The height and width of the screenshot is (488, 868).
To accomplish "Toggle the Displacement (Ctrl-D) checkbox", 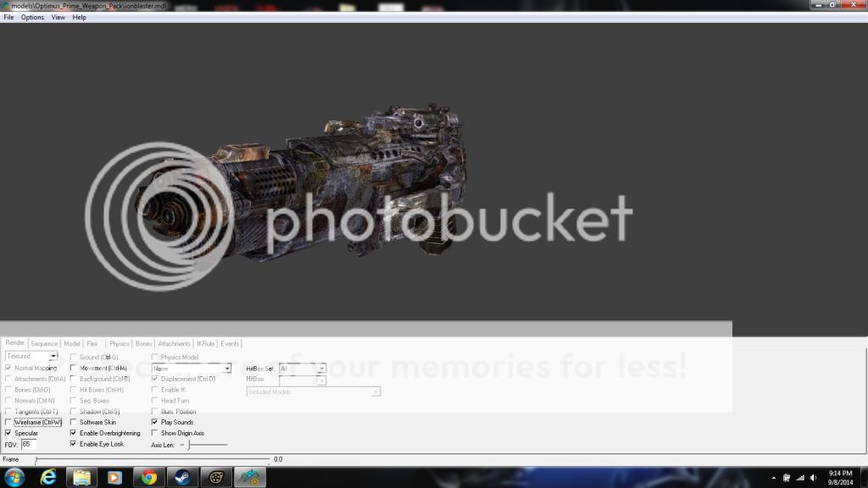I will pos(154,379).
